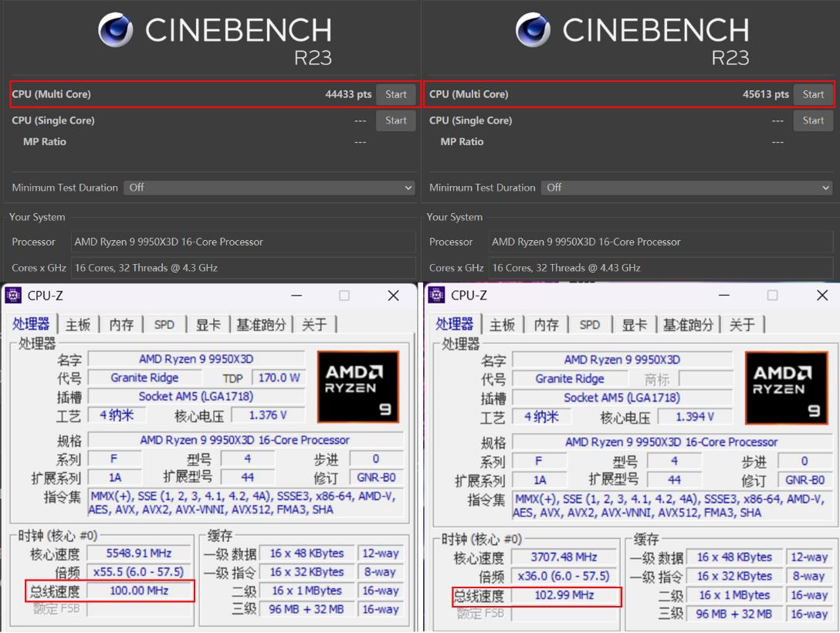Image resolution: width=840 pixels, height=633 pixels.
Task: Start the Multi Core test beside 44433 pts
Action: [x=396, y=94]
